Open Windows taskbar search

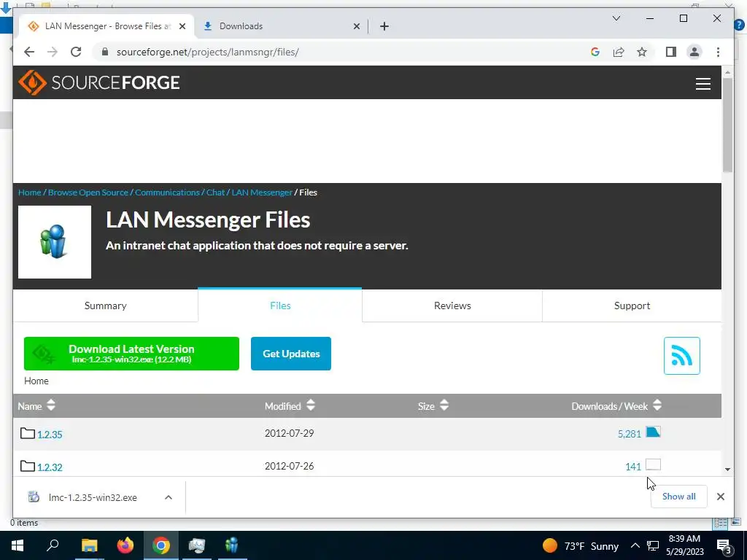(x=53, y=545)
